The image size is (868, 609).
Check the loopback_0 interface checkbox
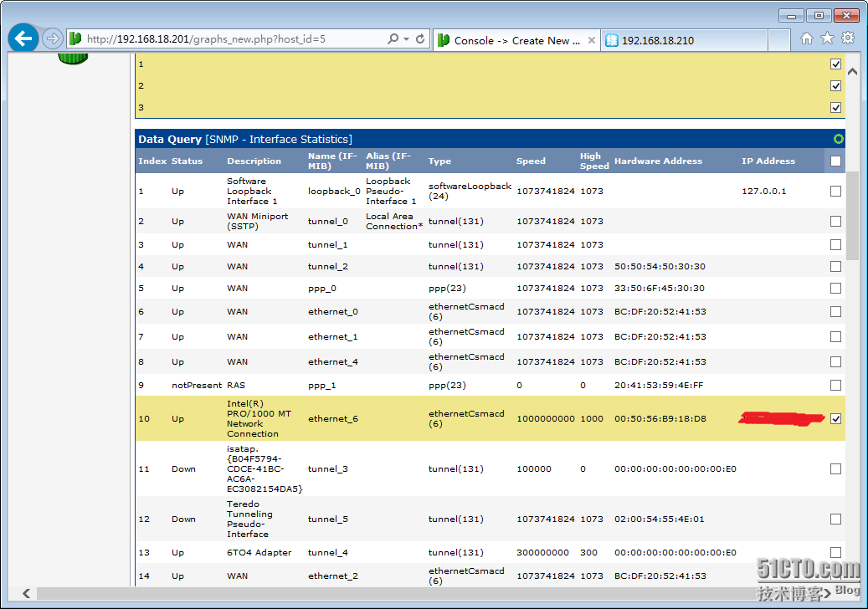pos(836,191)
